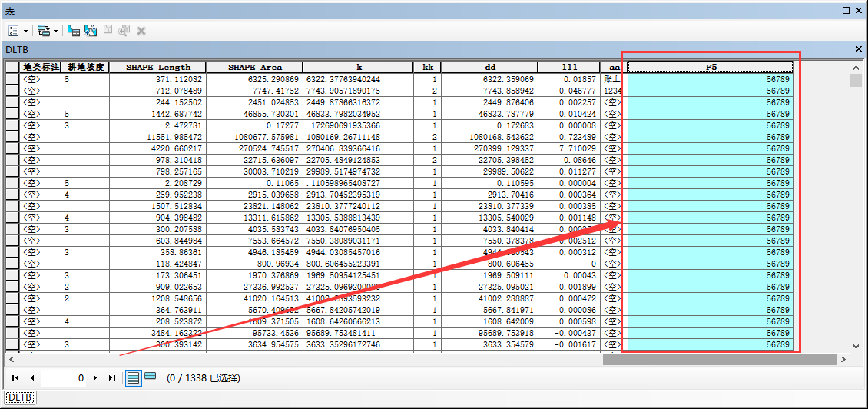The width and height of the screenshot is (868, 409).
Task: Select the F5 column header
Action: click(711, 67)
